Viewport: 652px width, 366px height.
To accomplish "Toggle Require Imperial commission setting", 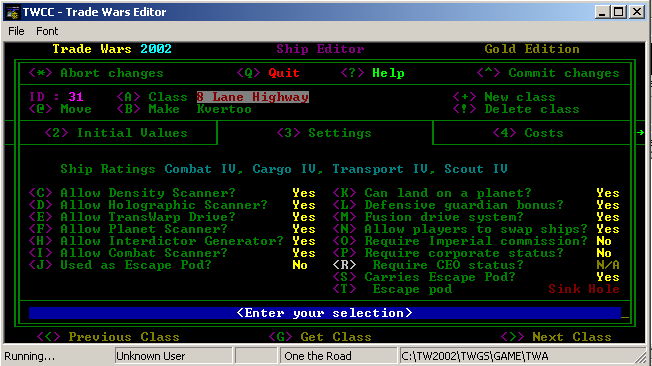I will point(472,241).
